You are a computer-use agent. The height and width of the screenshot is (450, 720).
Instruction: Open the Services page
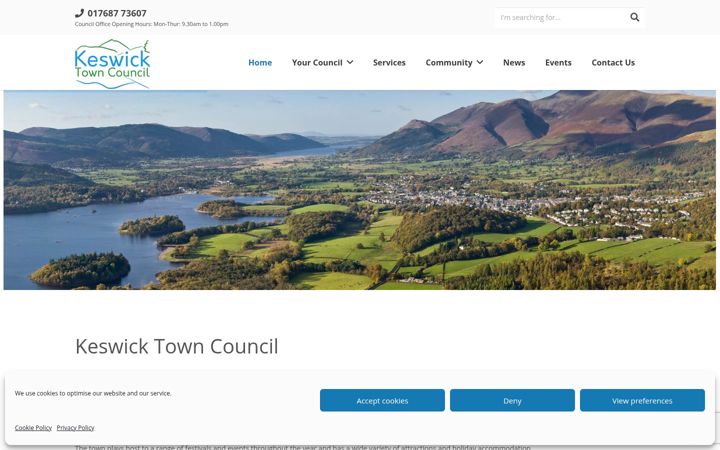(389, 62)
